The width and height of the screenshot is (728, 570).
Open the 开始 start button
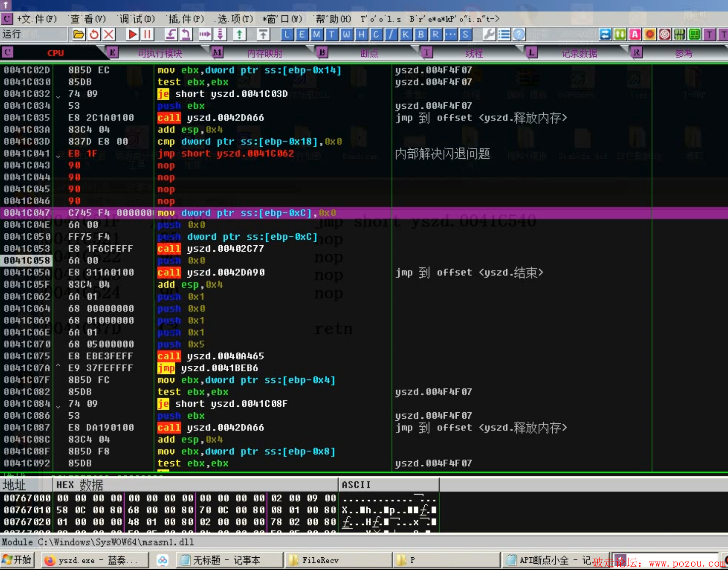tap(17, 560)
